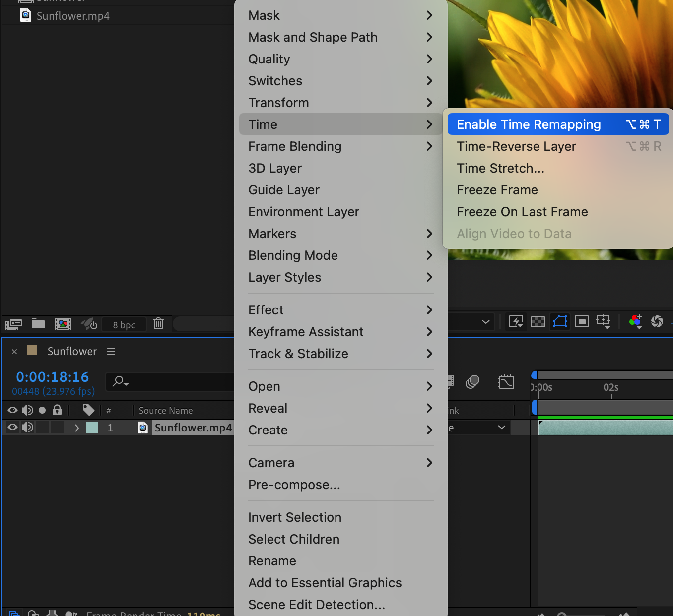Toggle mask and shape path visibility icon
The height and width of the screenshot is (616, 673).
560,322
